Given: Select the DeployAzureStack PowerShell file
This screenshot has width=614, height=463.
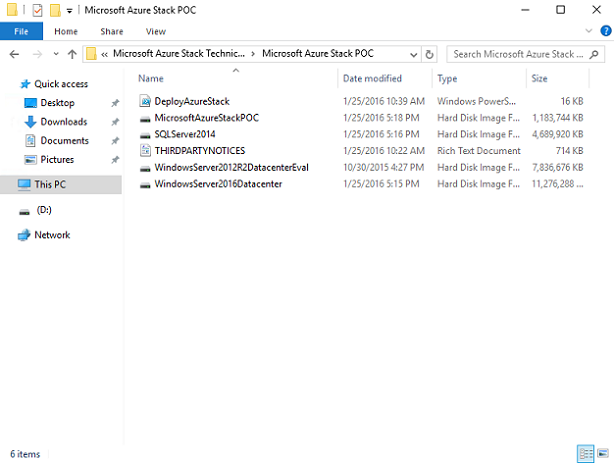Looking at the screenshot, I should click(192, 101).
